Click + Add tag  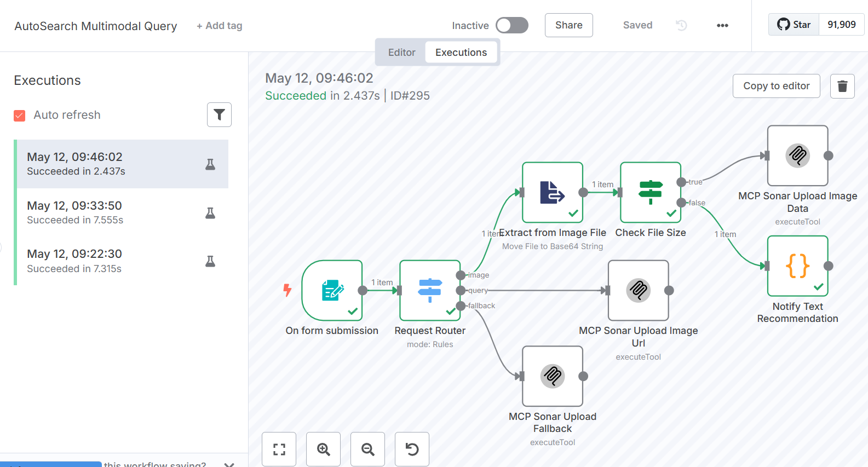219,26
